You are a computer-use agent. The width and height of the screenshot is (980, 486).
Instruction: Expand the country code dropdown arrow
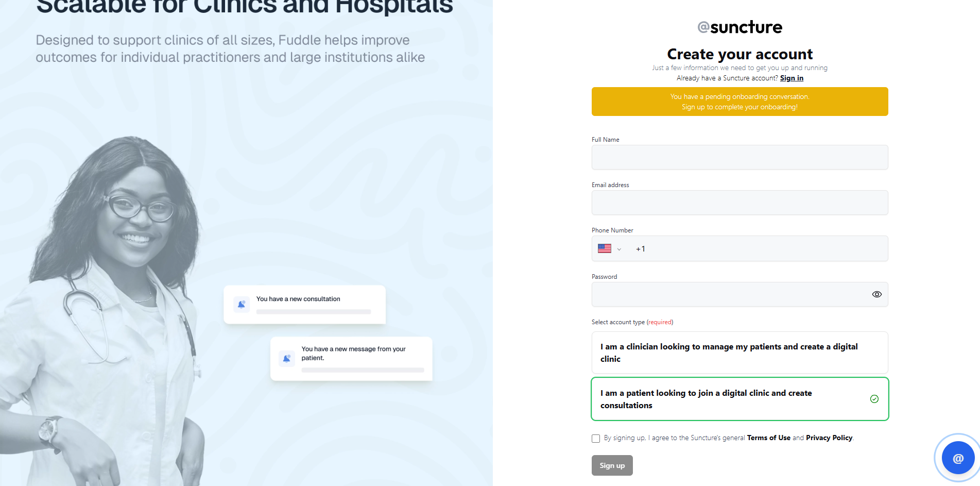click(x=619, y=249)
